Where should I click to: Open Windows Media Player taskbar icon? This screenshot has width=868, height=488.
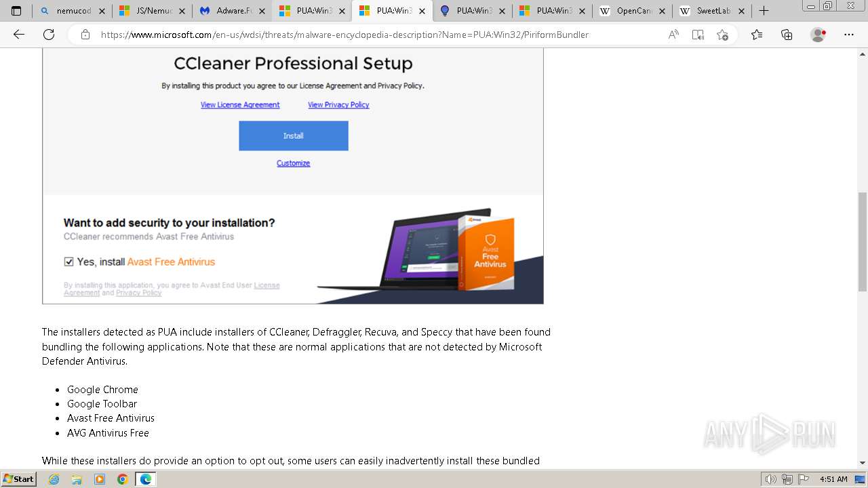point(100,479)
